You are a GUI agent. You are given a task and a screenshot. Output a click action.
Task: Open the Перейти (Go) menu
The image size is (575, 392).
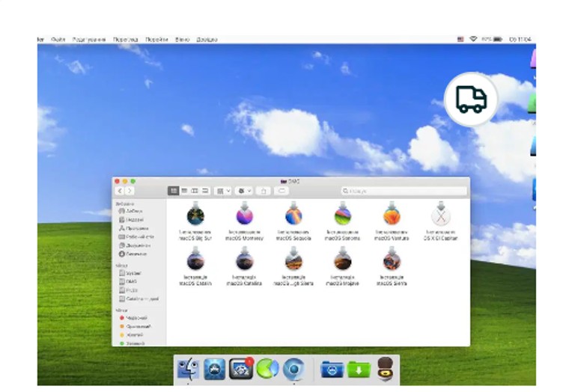[x=156, y=39]
